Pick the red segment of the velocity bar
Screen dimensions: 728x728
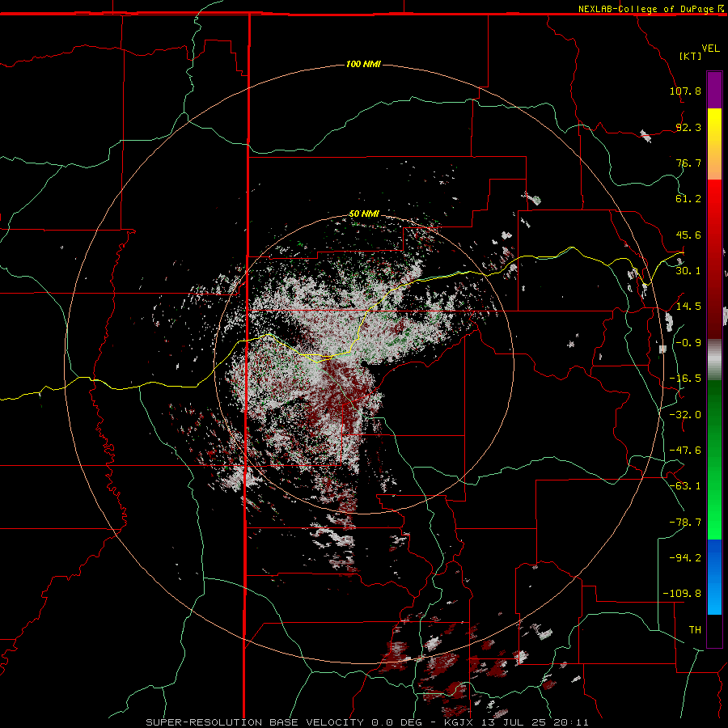714,259
